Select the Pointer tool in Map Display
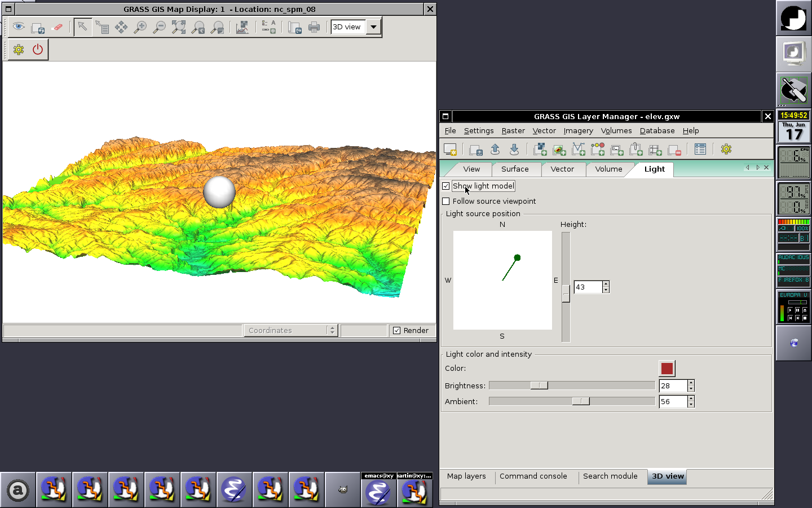The height and width of the screenshot is (508, 812). [x=82, y=27]
